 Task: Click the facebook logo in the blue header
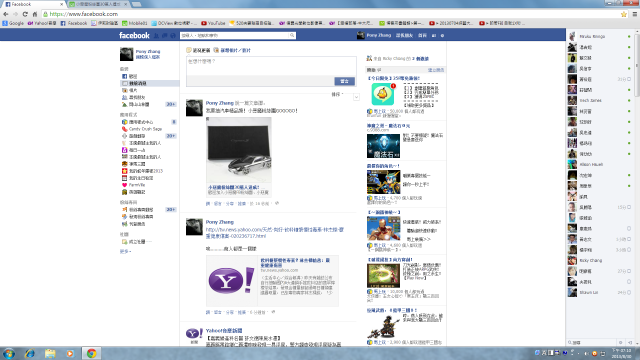point(134,36)
